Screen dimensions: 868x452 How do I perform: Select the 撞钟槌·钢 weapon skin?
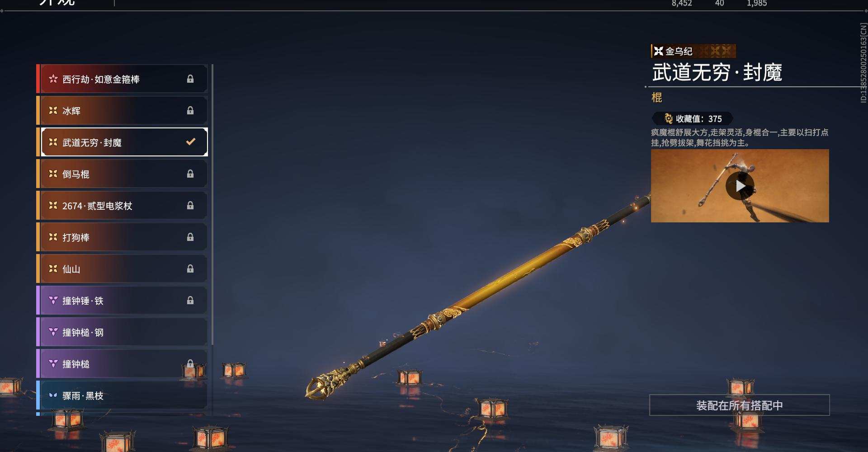click(122, 332)
